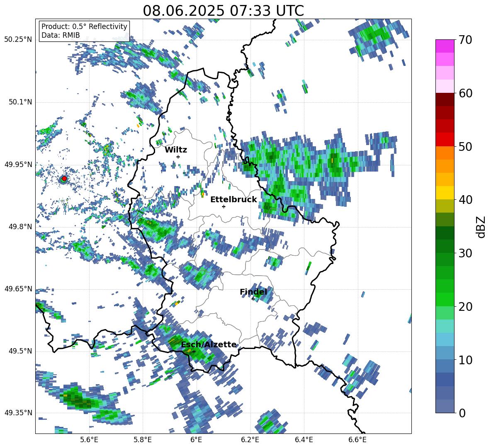Click the red radar site marker
The width and height of the screenshot is (491, 448).
[x=64, y=179]
